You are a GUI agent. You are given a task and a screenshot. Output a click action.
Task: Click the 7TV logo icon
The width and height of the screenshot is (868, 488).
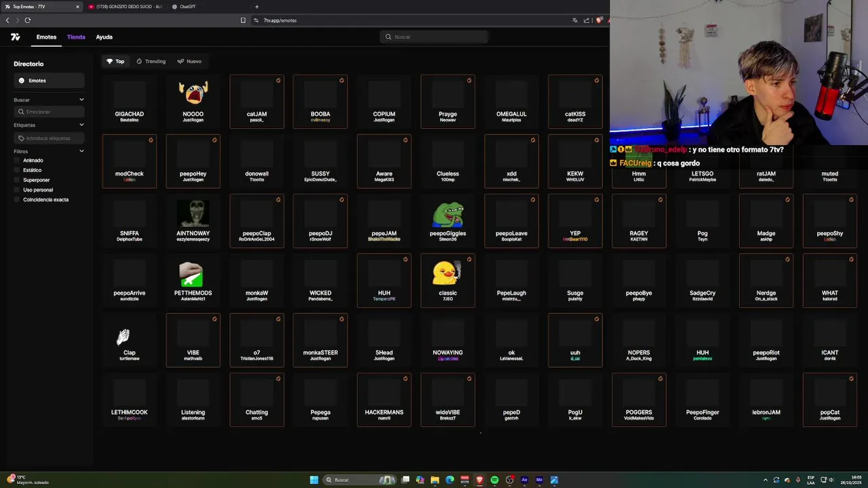click(x=16, y=37)
